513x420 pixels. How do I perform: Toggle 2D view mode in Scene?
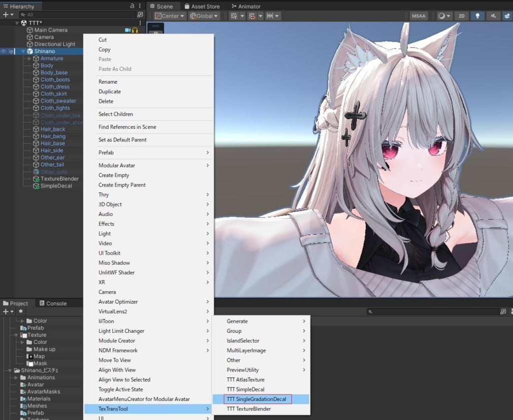click(461, 16)
